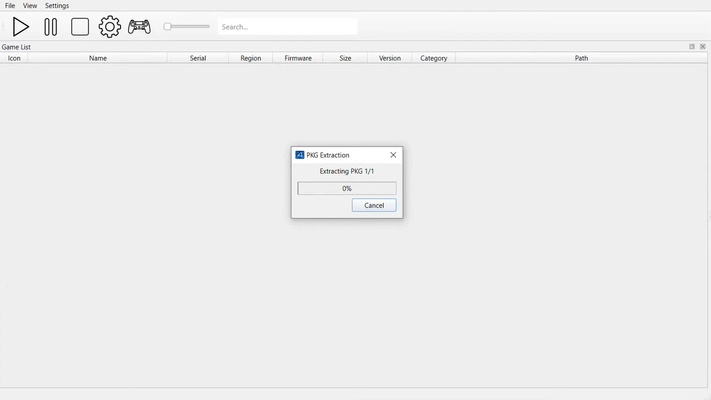Open settings via the gear icon
Screen dimensions: 711x400
[110, 27]
